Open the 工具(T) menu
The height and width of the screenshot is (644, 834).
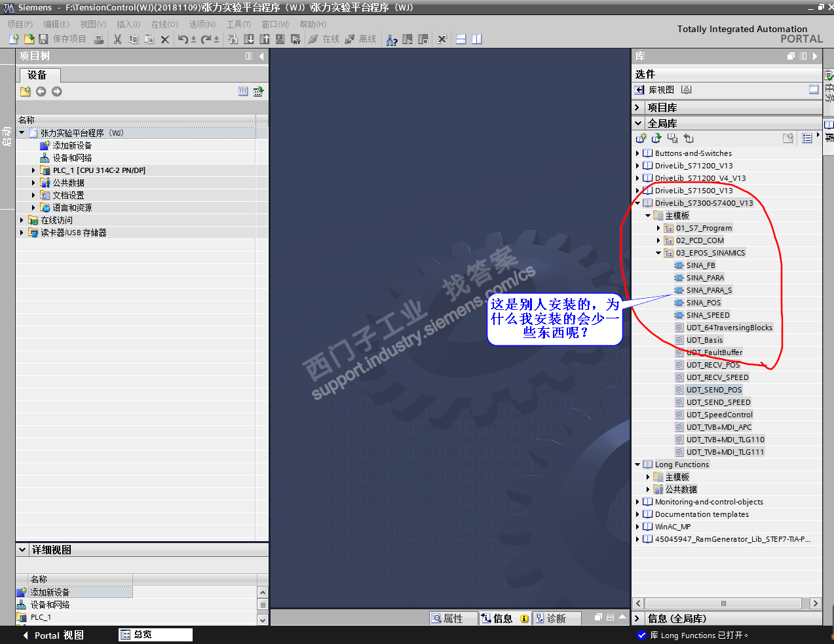pyautogui.click(x=238, y=24)
